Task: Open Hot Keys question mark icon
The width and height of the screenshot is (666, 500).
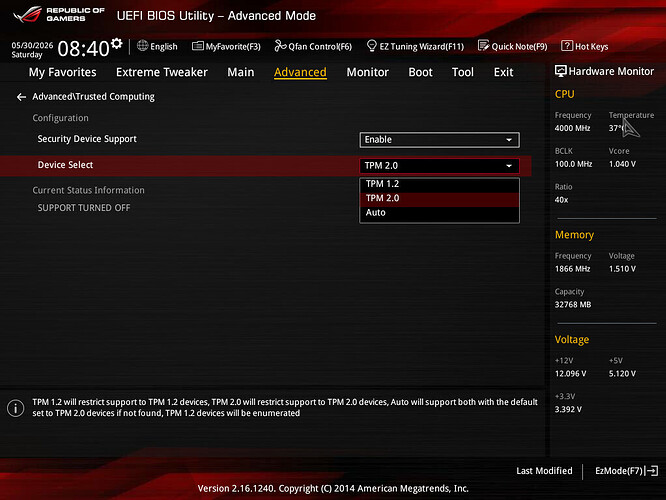Action: [x=567, y=45]
